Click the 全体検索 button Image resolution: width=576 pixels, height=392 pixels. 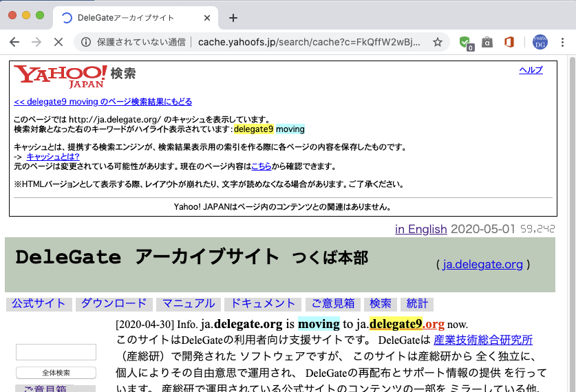[56, 373]
